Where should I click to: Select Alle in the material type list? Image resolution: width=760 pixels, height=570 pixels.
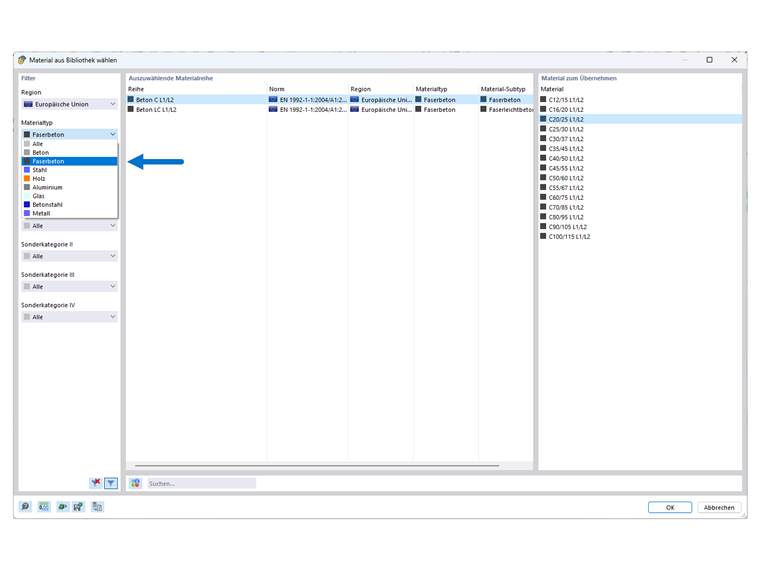pos(69,144)
